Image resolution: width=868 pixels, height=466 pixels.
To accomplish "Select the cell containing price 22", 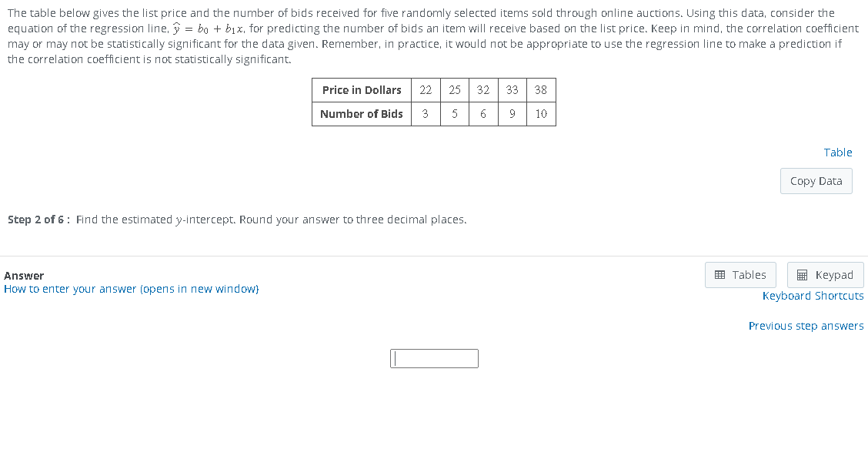I will point(426,90).
